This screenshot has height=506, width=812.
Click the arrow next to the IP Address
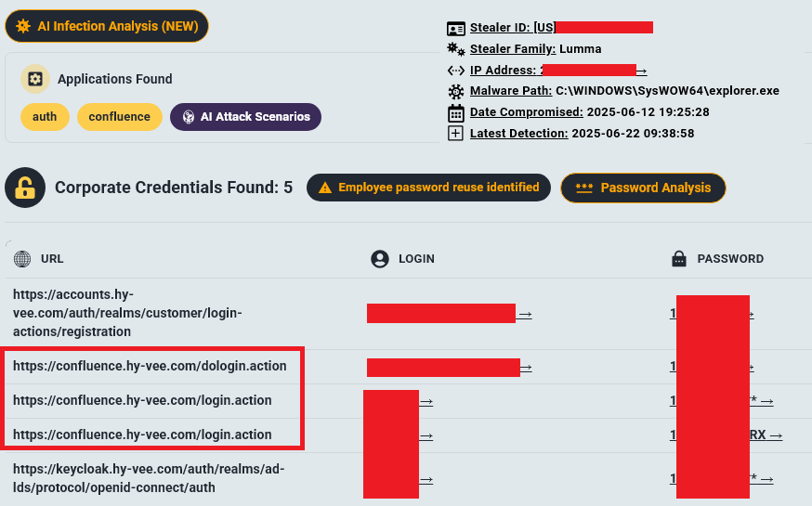(642, 71)
